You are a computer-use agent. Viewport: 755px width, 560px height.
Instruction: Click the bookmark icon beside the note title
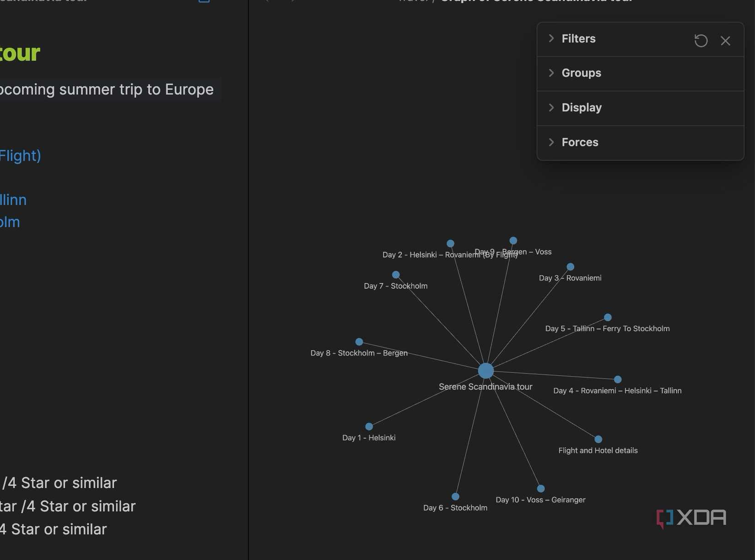[x=205, y=2]
